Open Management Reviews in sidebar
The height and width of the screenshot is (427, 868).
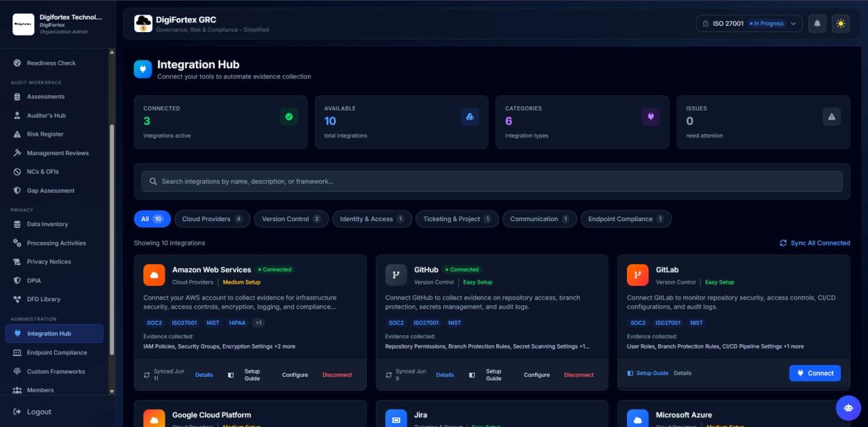pyautogui.click(x=54, y=153)
